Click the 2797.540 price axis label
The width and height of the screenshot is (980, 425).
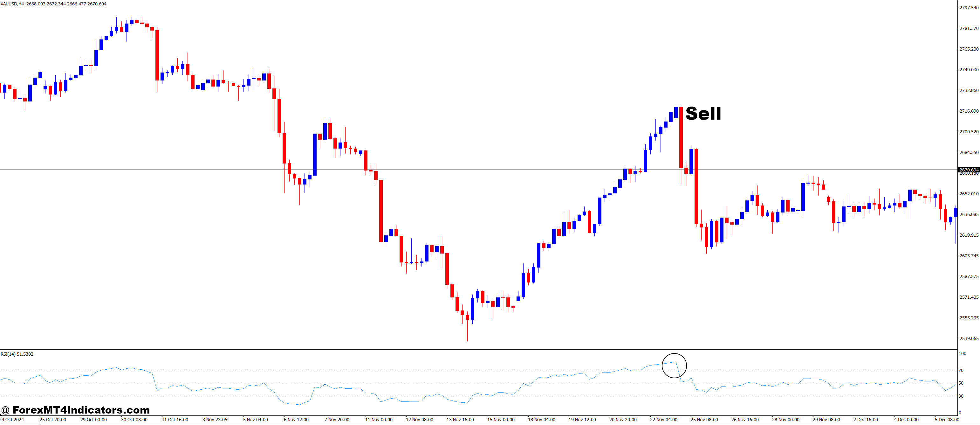[x=968, y=7]
